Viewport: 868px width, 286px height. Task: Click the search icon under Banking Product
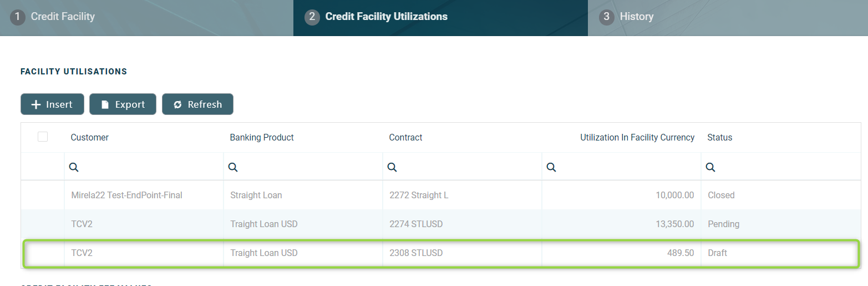pyautogui.click(x=233, y=167)
